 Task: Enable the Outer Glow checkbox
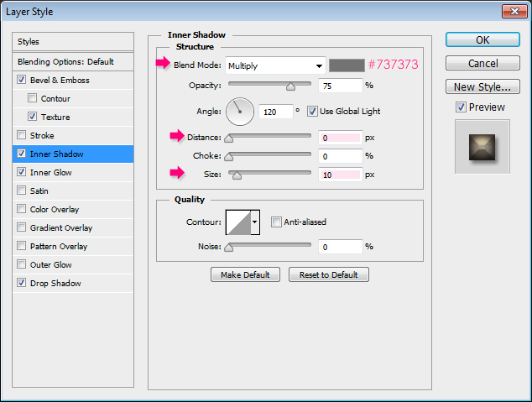[x=21, y=264]
